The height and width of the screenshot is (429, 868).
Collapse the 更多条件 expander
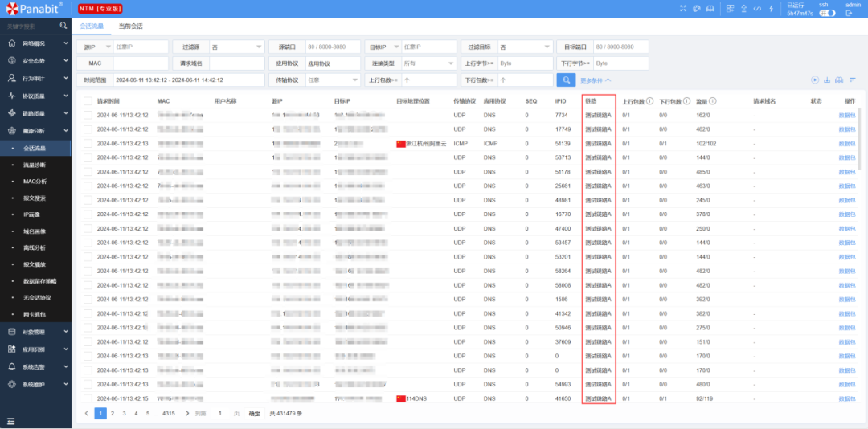coord(596,80)
